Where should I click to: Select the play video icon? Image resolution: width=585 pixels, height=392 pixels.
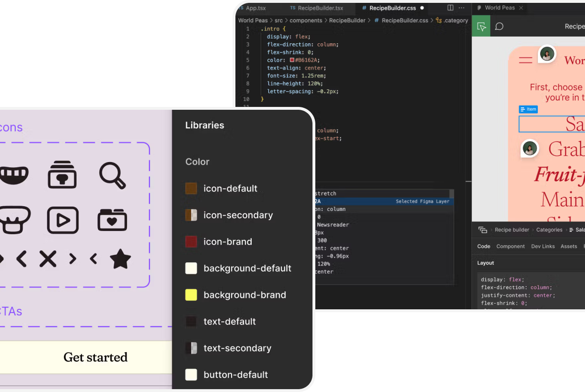click(63, 220)
